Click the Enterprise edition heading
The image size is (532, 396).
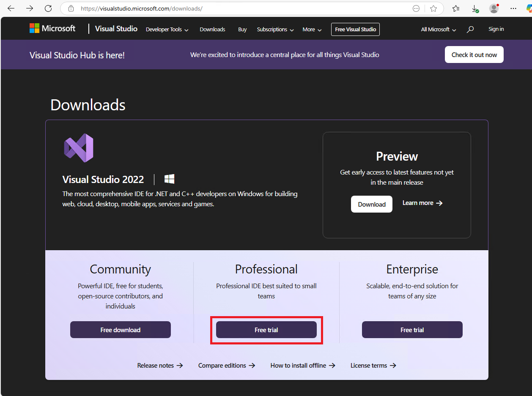coord(412,269)
